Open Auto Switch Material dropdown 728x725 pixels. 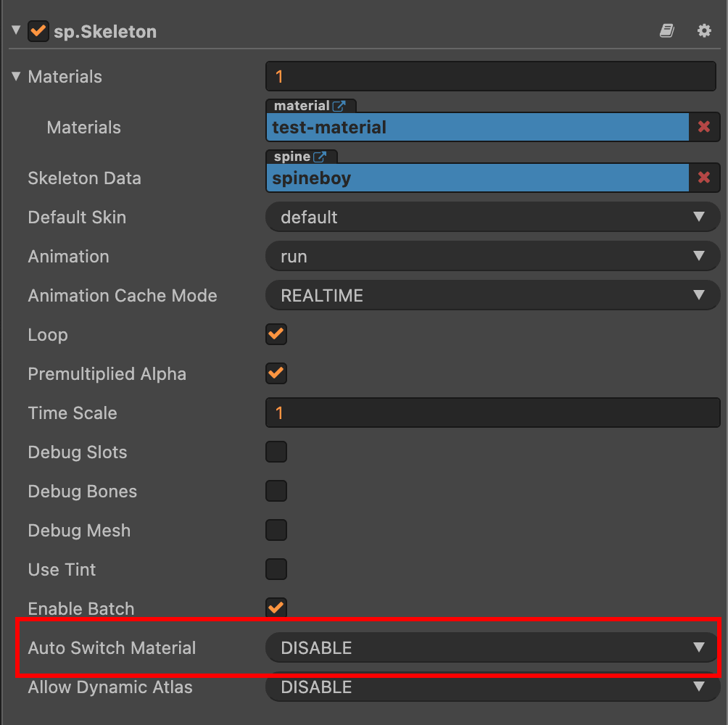[492, 647]
